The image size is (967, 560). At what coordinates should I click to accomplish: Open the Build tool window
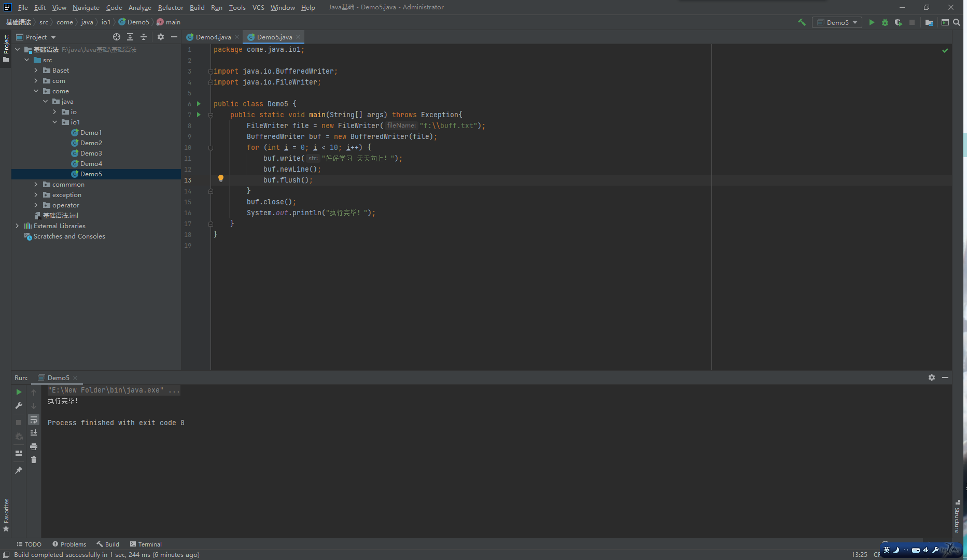[108, 544]
